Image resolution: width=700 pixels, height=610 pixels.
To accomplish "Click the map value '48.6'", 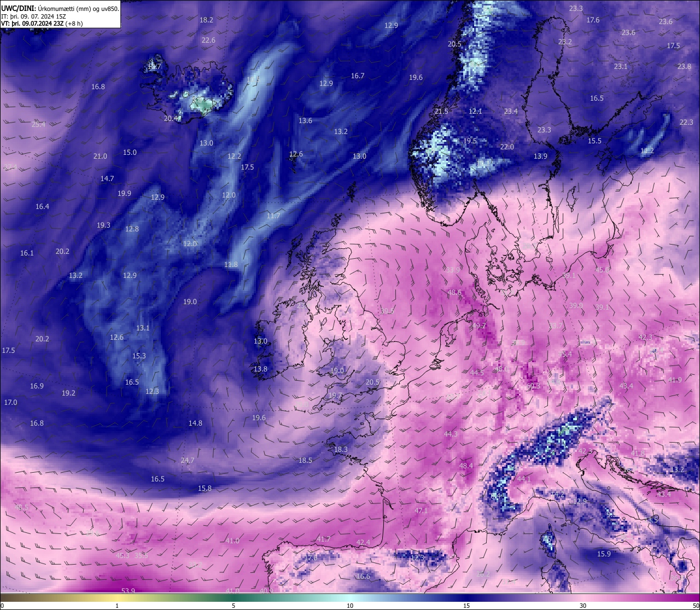I will pyautogui.click(x=454, y=293).
